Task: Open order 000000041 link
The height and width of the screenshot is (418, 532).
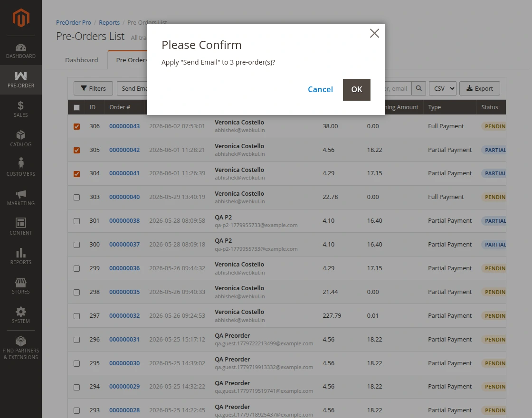Action: click(x=124, y=173)
